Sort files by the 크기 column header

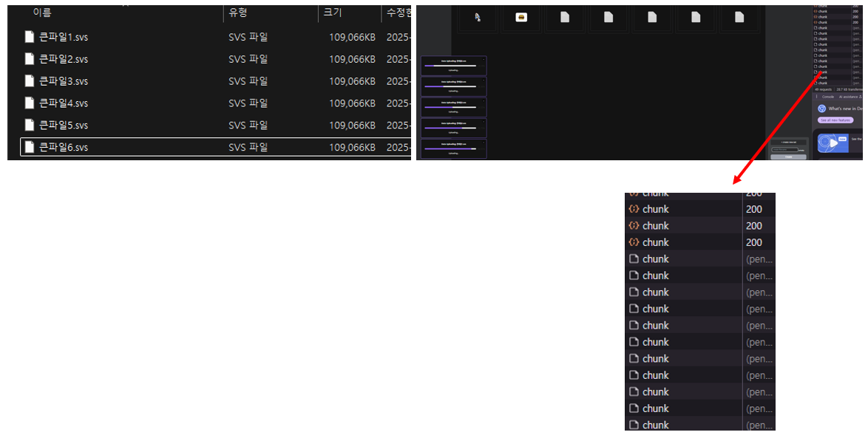(333, 12)
